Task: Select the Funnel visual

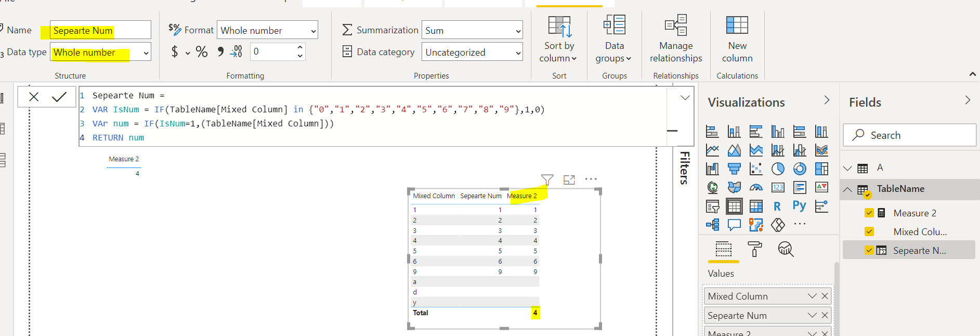Action: (x=734, y=169)
